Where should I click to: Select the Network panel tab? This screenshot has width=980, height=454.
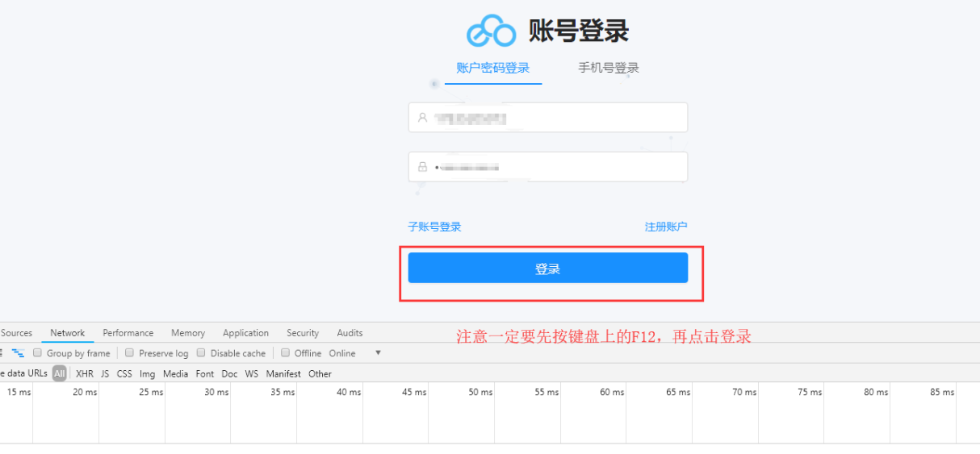click(68, 333)
